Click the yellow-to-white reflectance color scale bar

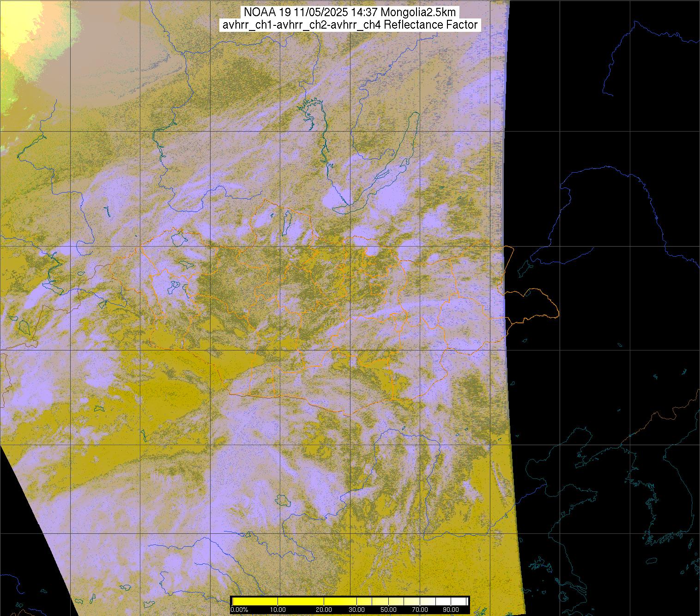(350, 600)
